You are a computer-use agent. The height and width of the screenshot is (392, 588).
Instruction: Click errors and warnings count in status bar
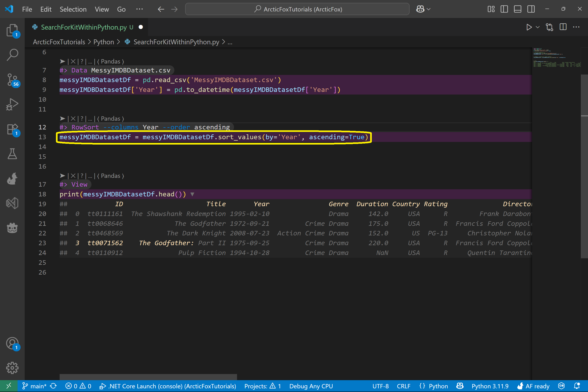click(78, 386)
